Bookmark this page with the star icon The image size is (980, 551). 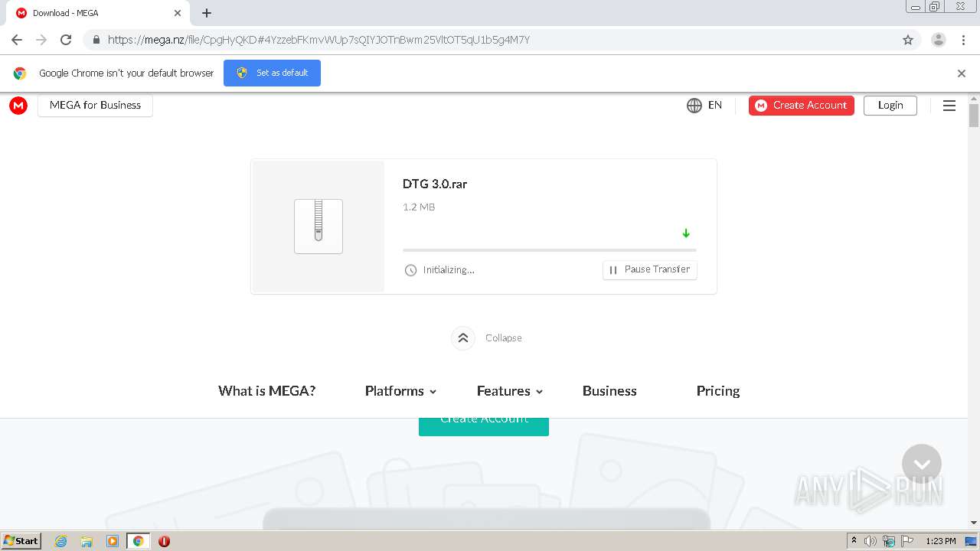click(x=908, y=40)
